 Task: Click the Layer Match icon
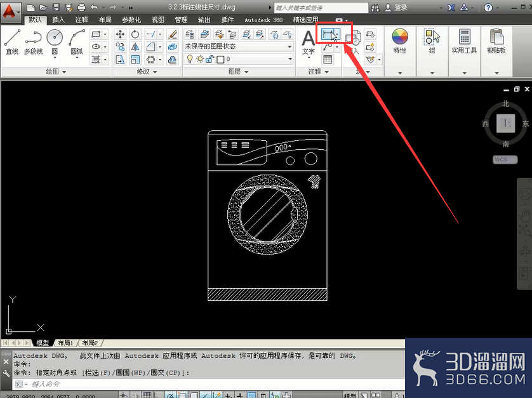[219, 34]
